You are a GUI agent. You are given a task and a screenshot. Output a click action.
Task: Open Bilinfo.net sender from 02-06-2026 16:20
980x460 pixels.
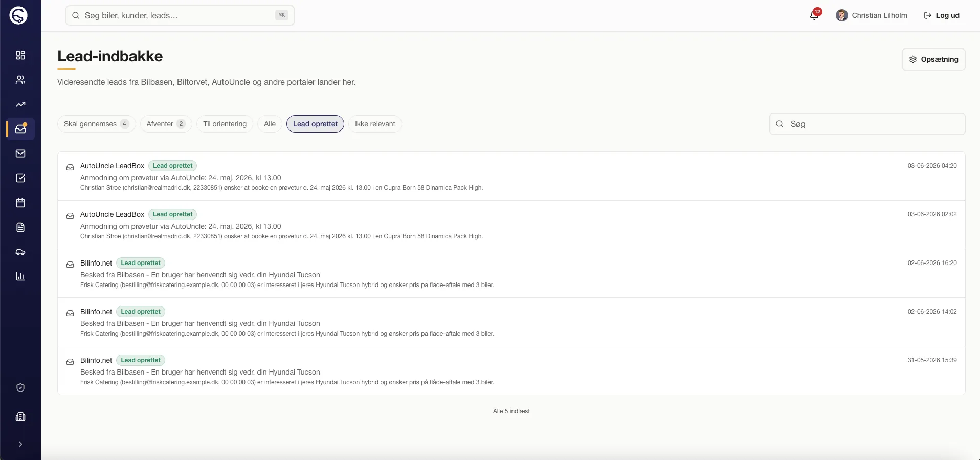[x=96, y=263]
